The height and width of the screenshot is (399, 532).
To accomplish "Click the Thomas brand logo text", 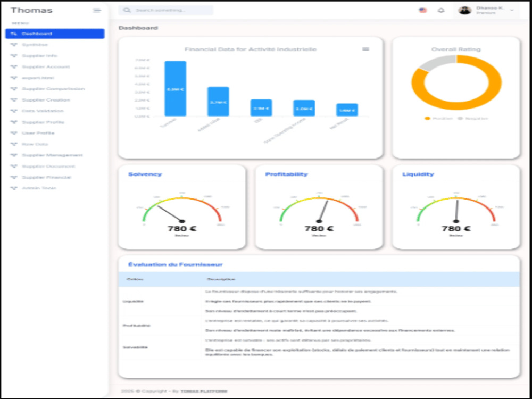I will pos(31,10).
